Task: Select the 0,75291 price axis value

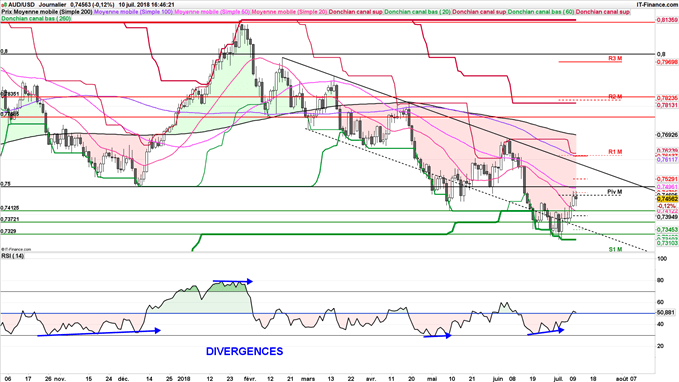Action: coord(667,179)
